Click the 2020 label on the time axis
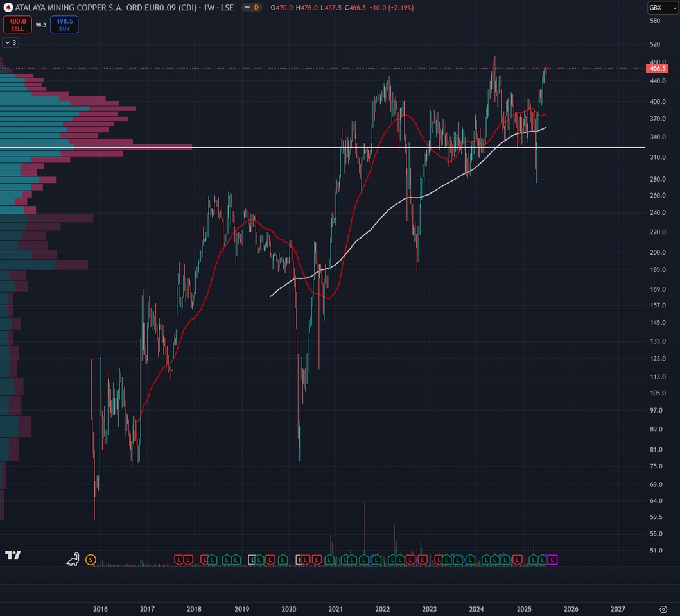This screenshot has height=616, width=680. [289, 609]
